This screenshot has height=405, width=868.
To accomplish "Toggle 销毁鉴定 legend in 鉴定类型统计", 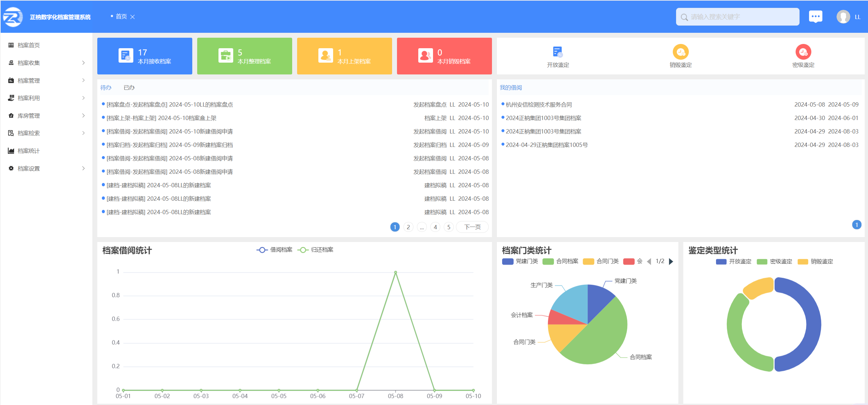I will (815, 262).
